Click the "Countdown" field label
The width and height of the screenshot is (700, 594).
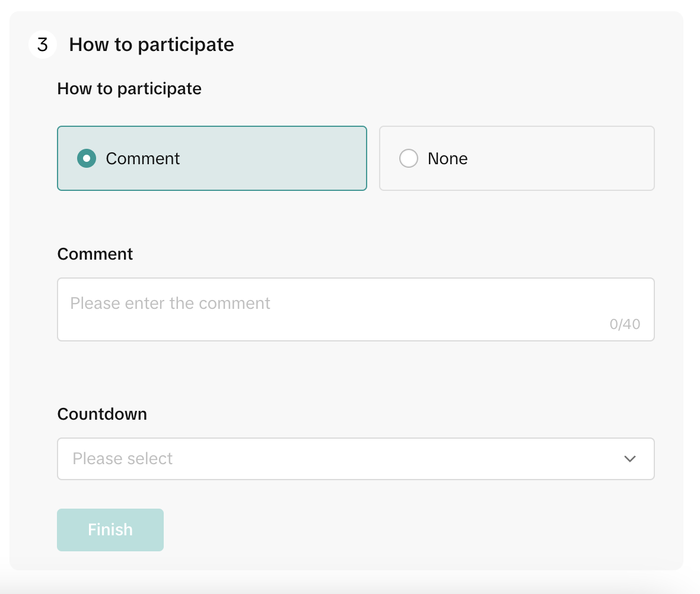[x=102, y=414]
